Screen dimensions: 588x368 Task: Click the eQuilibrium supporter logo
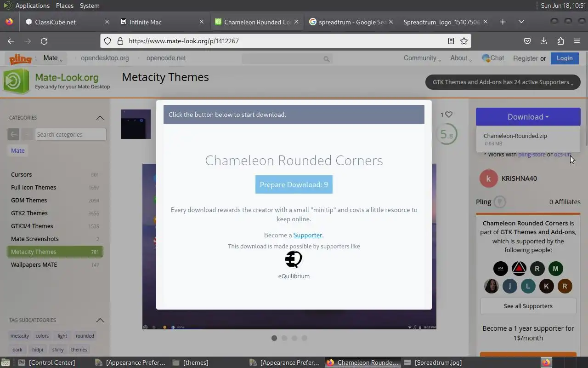[294, 259]
